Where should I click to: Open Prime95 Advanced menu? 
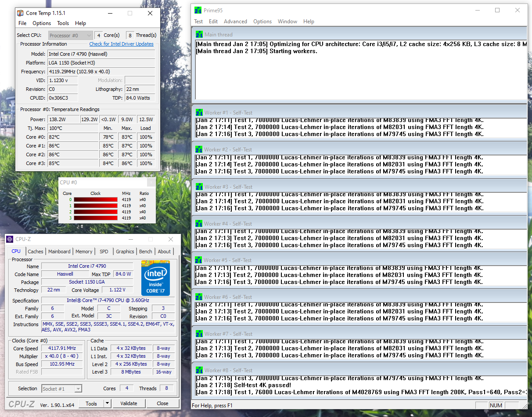pos(235,22)
